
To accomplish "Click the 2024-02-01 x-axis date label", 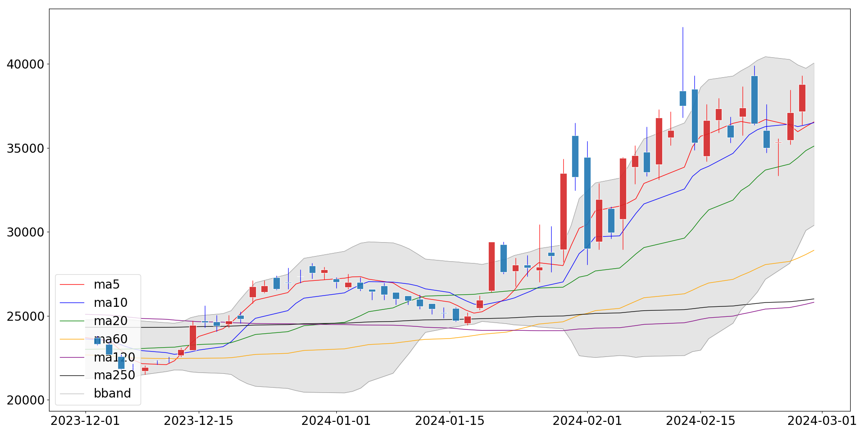I will [587, 421].
